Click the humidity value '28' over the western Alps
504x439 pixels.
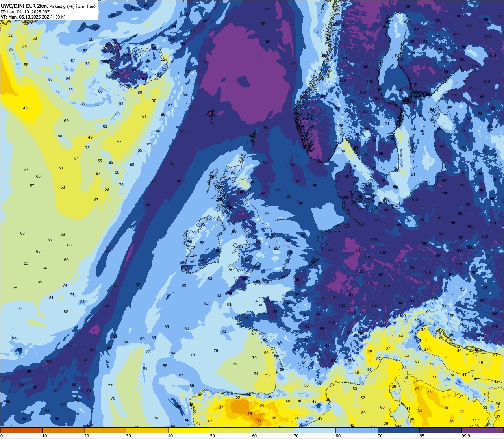[370, 351]
